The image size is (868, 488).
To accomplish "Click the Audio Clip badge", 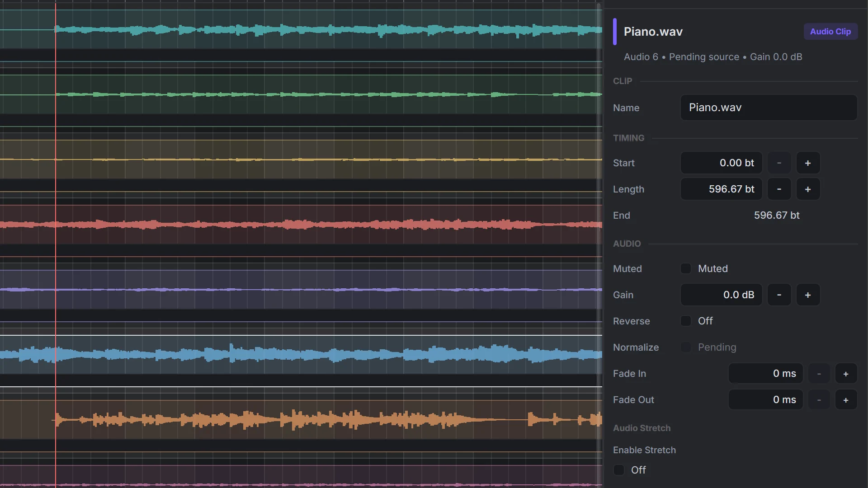I will tap(830, 32).
